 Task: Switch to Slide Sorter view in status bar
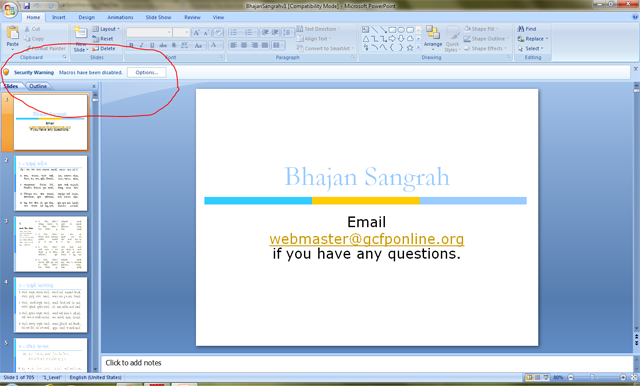tap(538, 377)
